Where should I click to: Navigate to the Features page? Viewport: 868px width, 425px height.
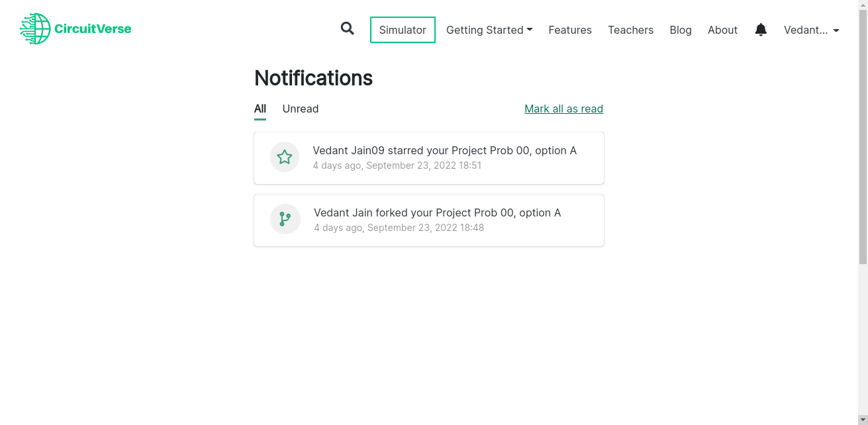tap(570, 30)
